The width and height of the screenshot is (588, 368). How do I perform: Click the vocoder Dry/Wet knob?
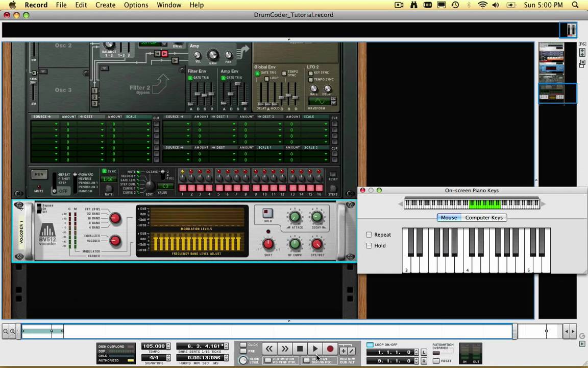(x=317, y=244)
